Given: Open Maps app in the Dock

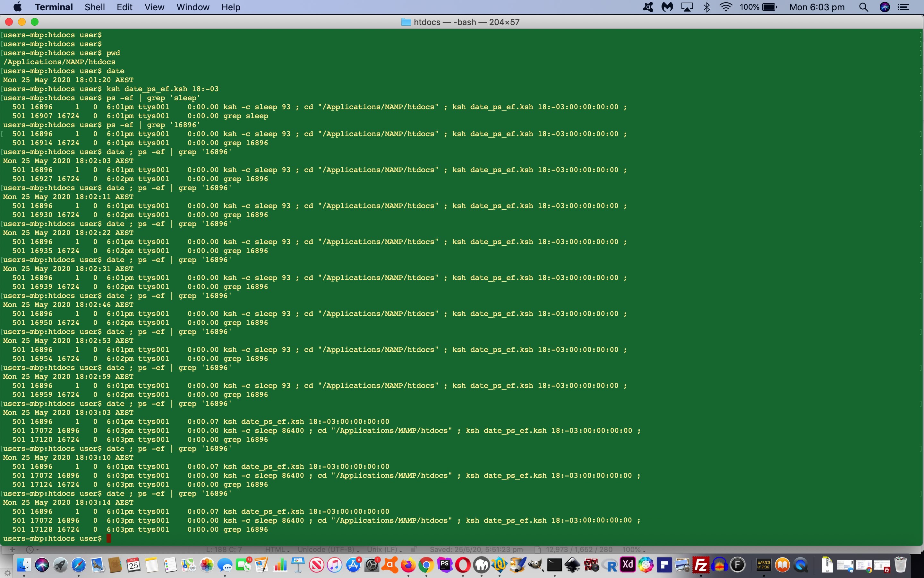Looking at the screenshot, I should (188, 565).
